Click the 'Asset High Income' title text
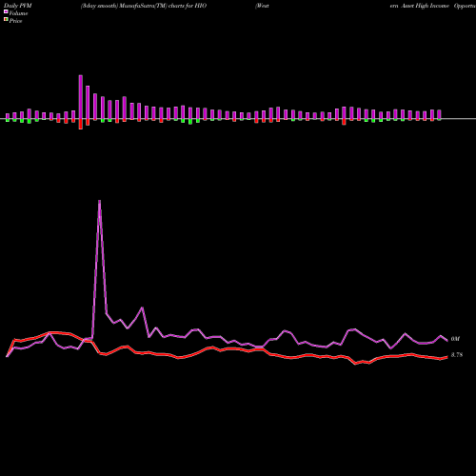The width and height of the screenshot is (476, 476). pyautogui.click(x=425, y=6)
